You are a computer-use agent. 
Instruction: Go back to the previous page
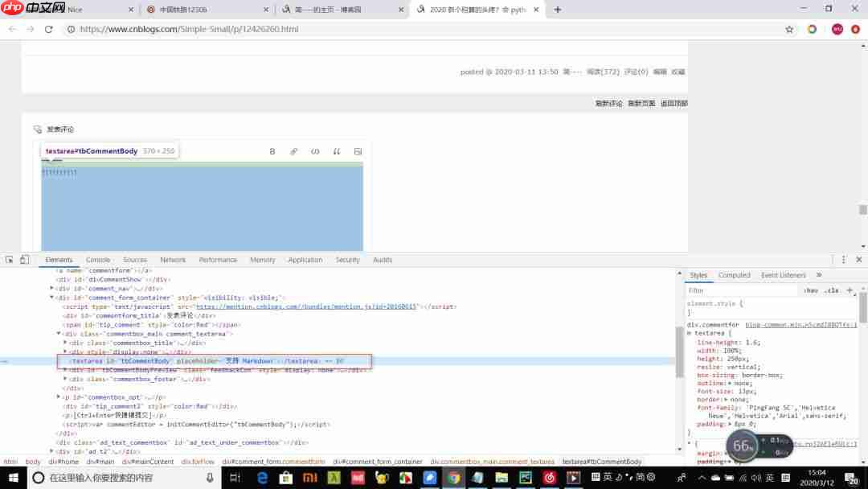tap(12, 29)
